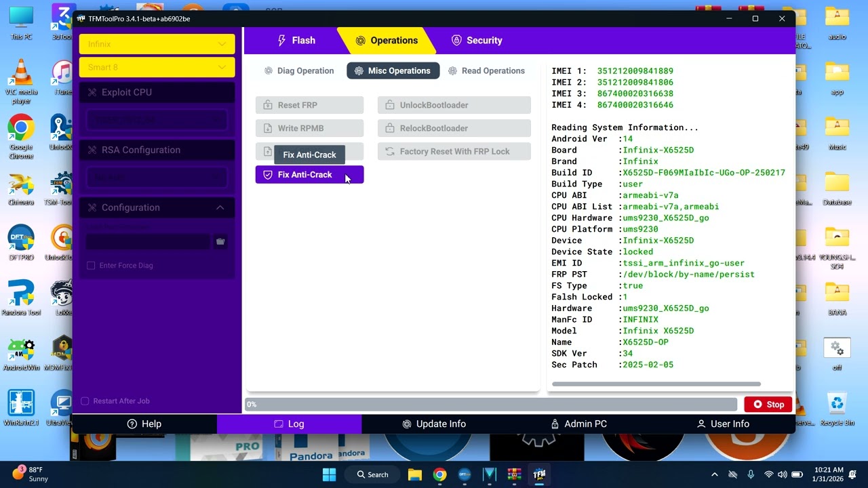Open the Database folder on desktop
The width and height of the screenshot is (868, 488).
click(x=837, y=188)
